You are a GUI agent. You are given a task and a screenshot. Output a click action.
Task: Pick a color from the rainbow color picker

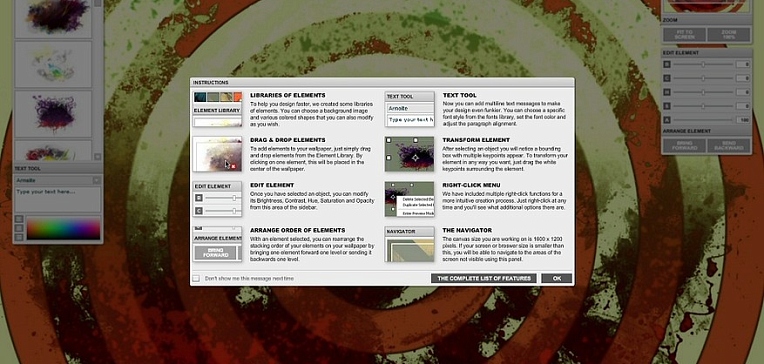click(63, 229)
